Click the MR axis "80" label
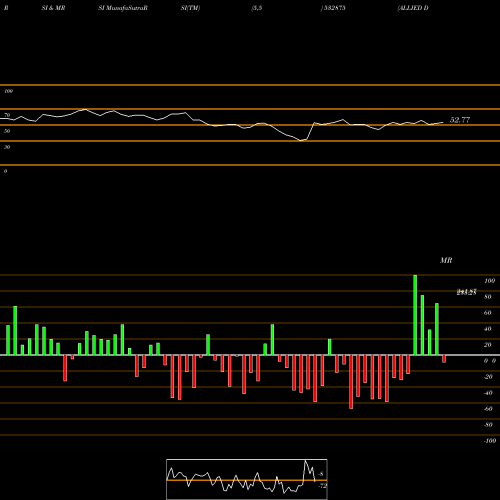The width and height of the screenshot is (500, 500). (488, 297)
